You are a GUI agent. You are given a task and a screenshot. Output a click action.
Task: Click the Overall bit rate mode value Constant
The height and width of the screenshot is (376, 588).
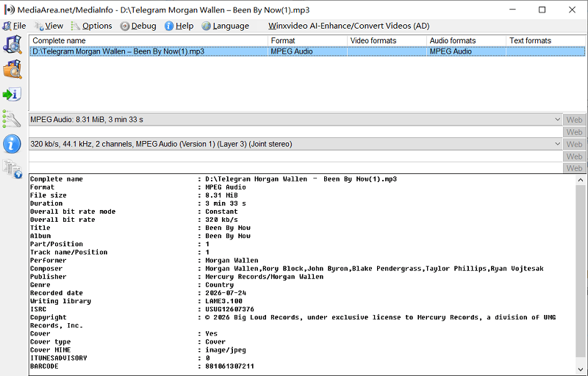click(221, 211)
